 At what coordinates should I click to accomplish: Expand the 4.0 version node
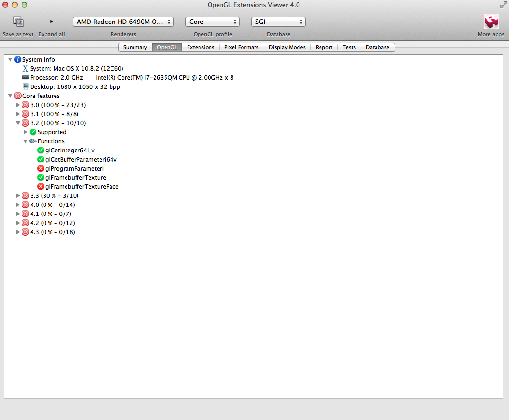(x=18, y=205)
